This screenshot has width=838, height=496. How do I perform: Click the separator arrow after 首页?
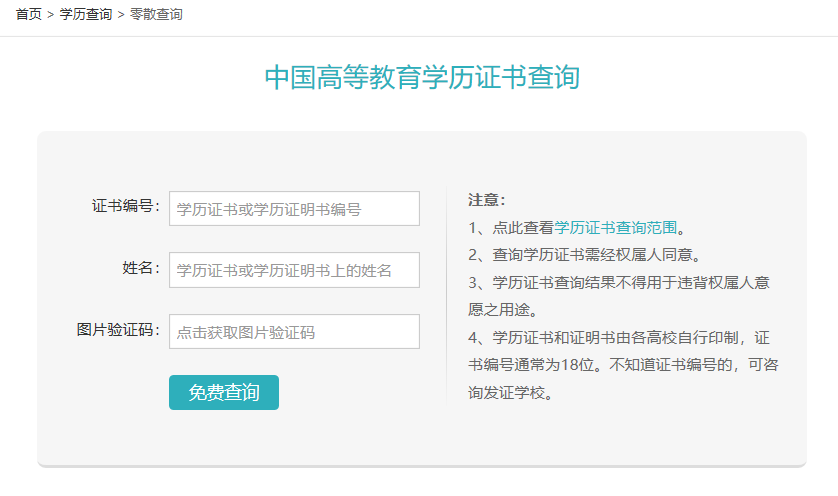[x=50, y=15]
